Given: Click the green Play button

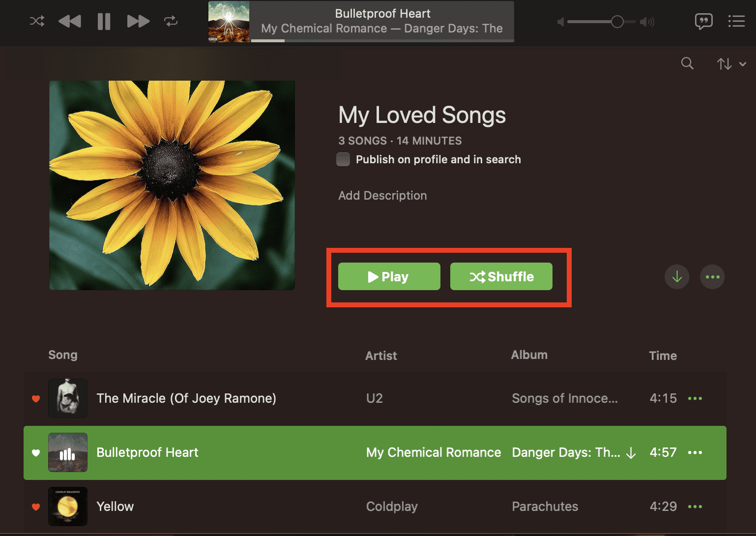Looking at the screenshot, I should [x=389, y=276].
